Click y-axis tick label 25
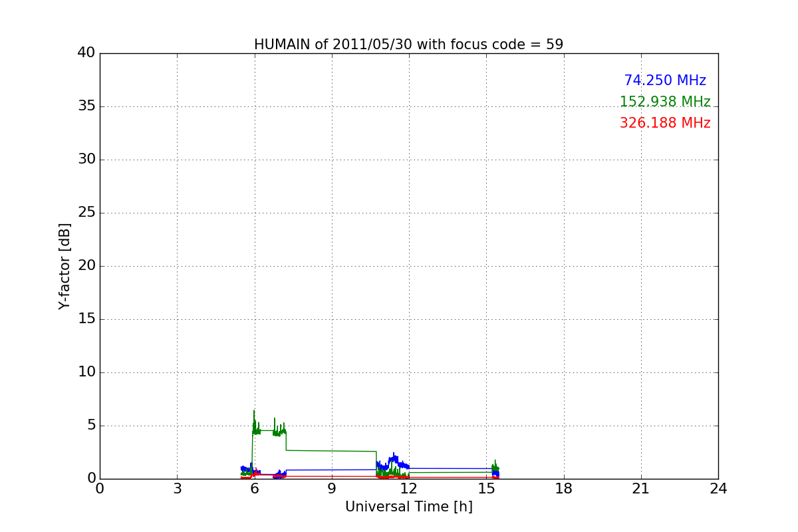The height and width of the screenshot is (532, 798). pos(86,213)
